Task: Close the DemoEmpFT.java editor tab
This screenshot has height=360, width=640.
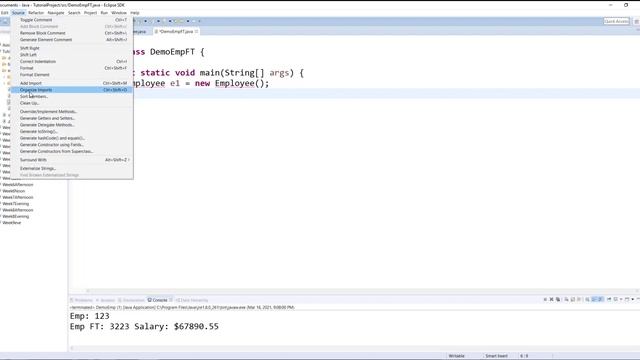Action: pos(197,31)
